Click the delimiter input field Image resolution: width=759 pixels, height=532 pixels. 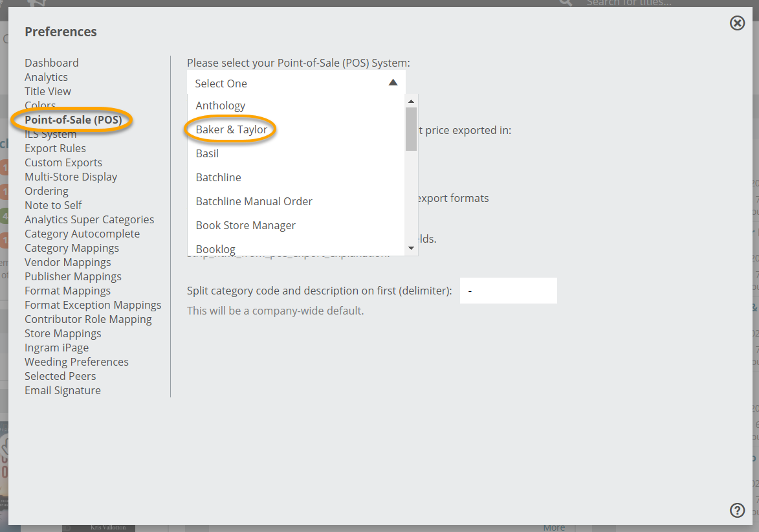click(x=508, y=291)
